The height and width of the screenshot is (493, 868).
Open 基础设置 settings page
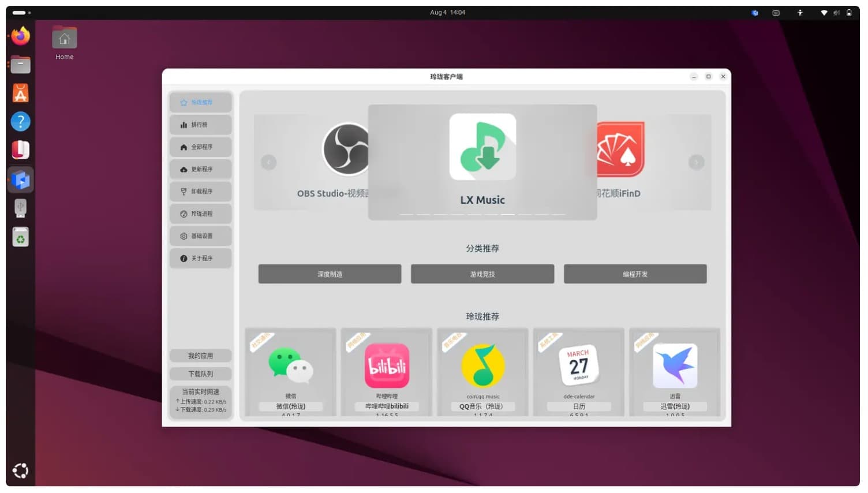click(x=200, y=236)
